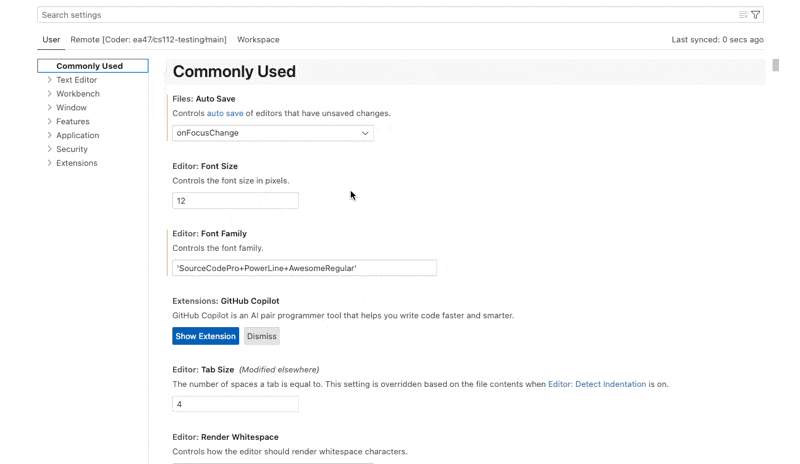Open the Editor: Detect Indentation link
Screen dimensions: 800x464
tap(597, 384)
